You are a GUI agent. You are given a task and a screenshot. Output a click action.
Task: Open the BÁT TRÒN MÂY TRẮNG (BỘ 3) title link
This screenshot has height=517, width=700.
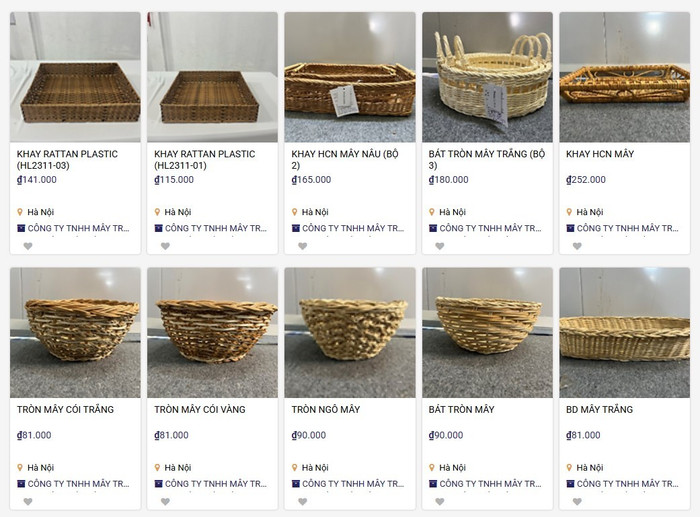tap(487, 160)
